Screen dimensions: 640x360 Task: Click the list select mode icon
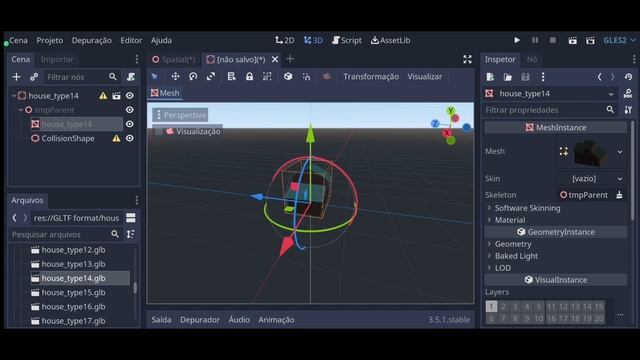pos(231,77)
